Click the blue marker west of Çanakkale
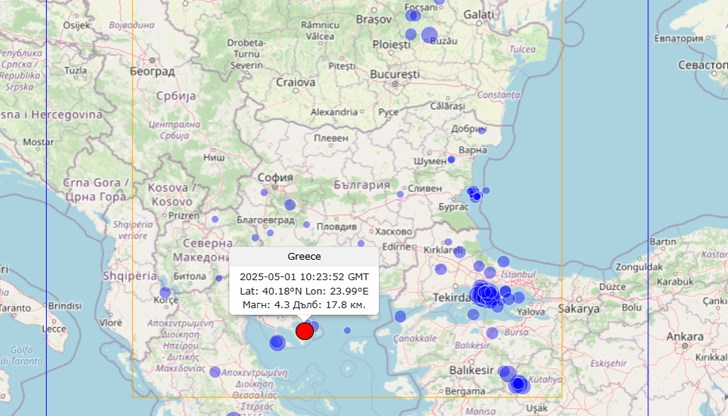 400,316
